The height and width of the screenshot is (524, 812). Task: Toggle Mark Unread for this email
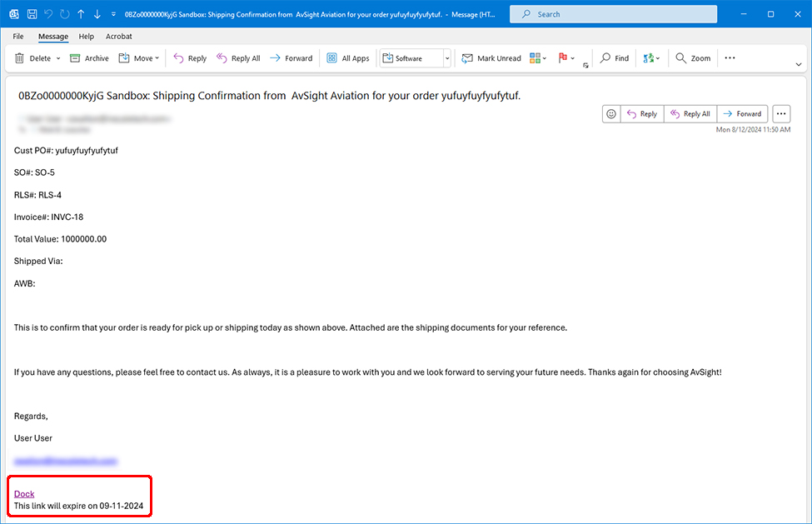(491, 57)
